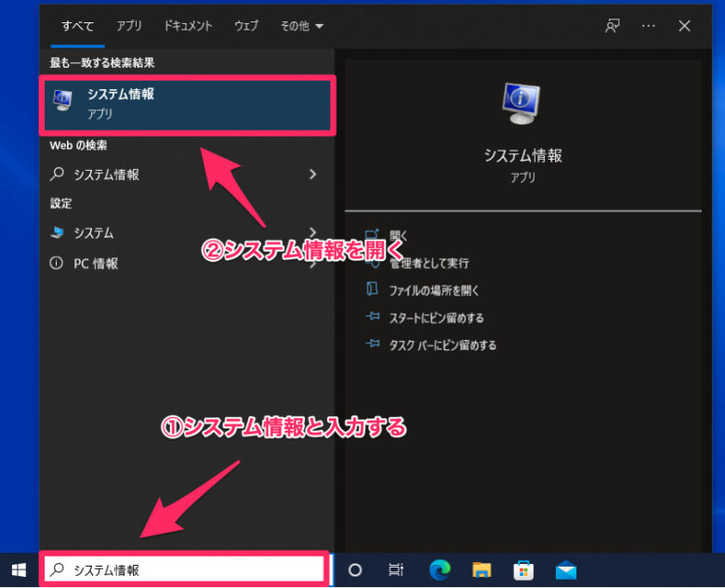Viewport: 725px width, 588px height.
Task: Click the large システム情報 icon in preview pane
Action: tap(521, 103)
